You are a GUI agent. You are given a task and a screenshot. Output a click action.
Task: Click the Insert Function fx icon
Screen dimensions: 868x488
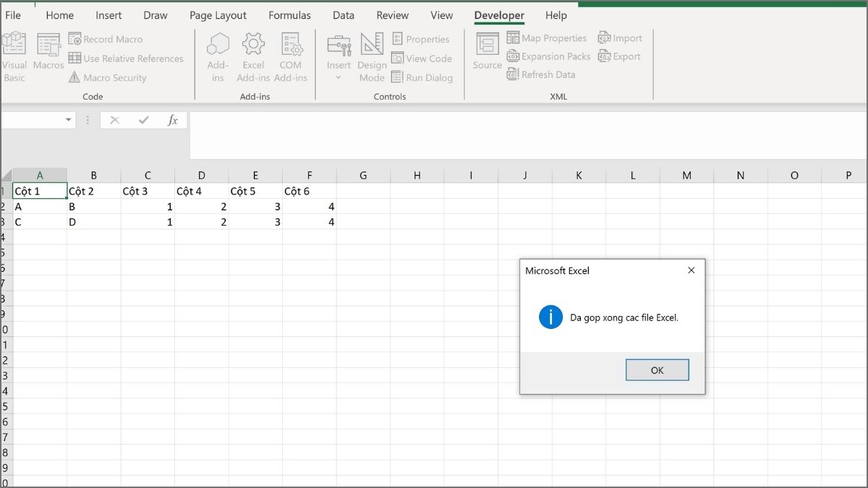tap(172, 120)
